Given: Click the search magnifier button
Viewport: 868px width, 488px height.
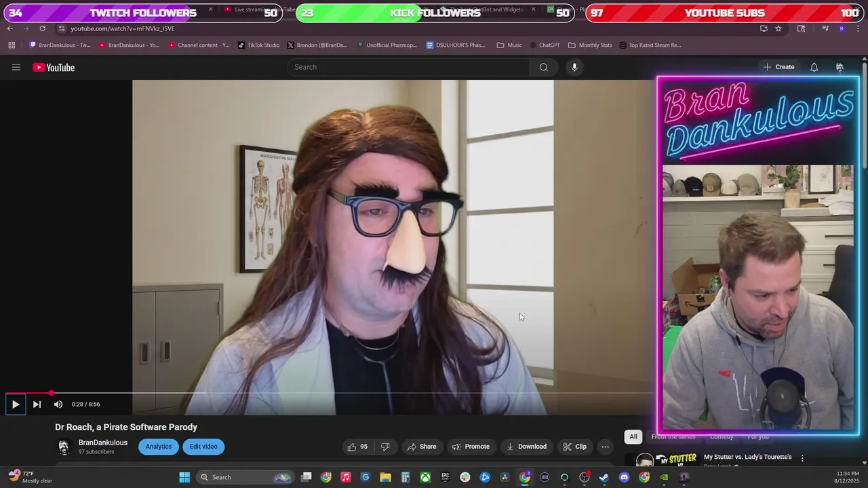Looking at the screenshot, I should tap(543, 67).
